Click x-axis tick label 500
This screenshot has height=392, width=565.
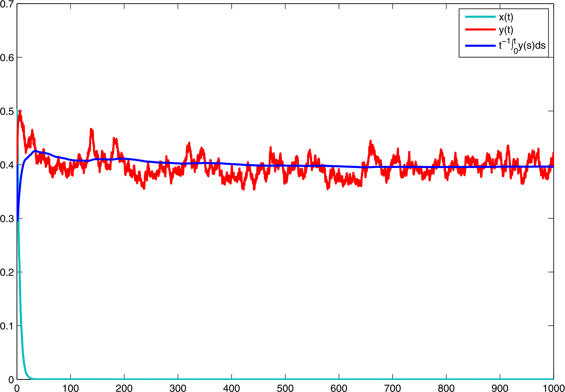pyautogui.click(x=285, y=388)
